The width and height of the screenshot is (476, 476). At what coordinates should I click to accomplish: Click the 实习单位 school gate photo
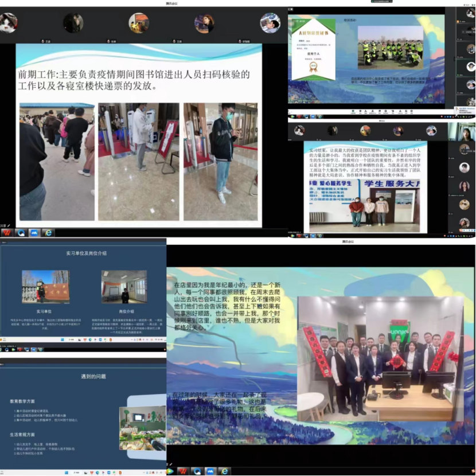pyautogui.click(x=45, y=287)
